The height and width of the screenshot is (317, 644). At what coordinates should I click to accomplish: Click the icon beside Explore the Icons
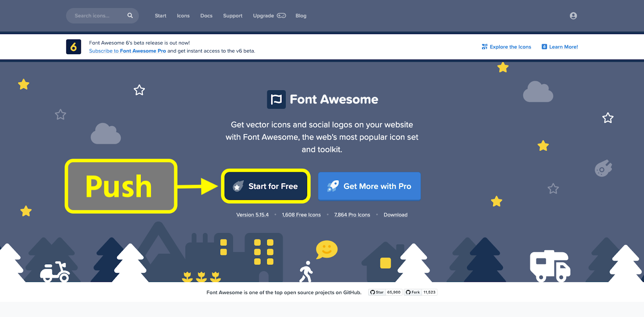[x=485, y=47]
